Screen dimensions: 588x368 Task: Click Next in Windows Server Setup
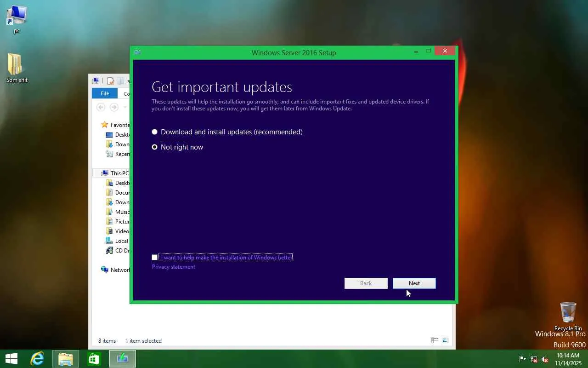tap(414, 283)
